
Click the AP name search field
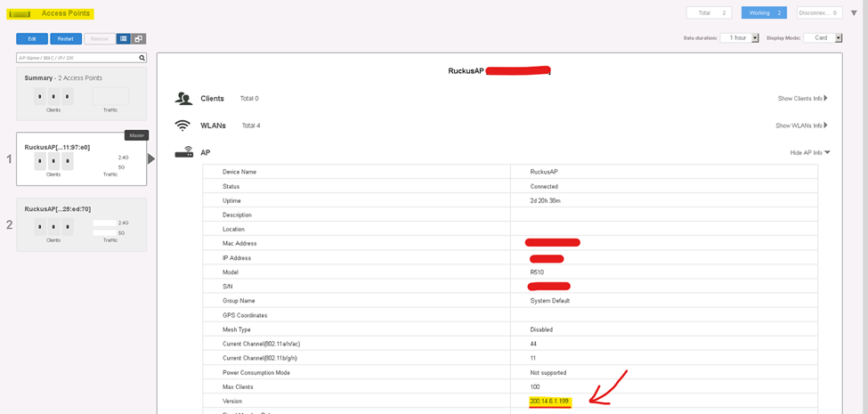pos(77,58)
